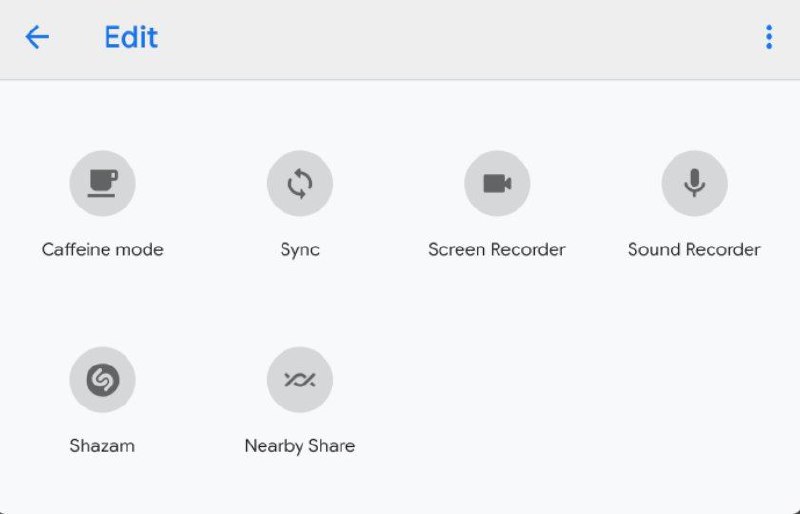Click the Sync text label
The width and height of the screenshot is (800, 514).
(300, 249)
